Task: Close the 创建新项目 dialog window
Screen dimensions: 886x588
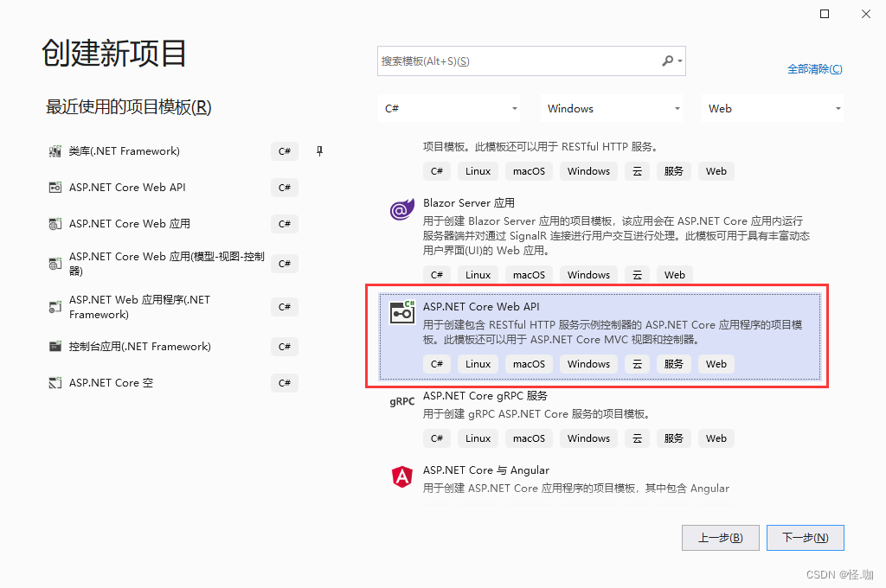Action: (865, 14)
